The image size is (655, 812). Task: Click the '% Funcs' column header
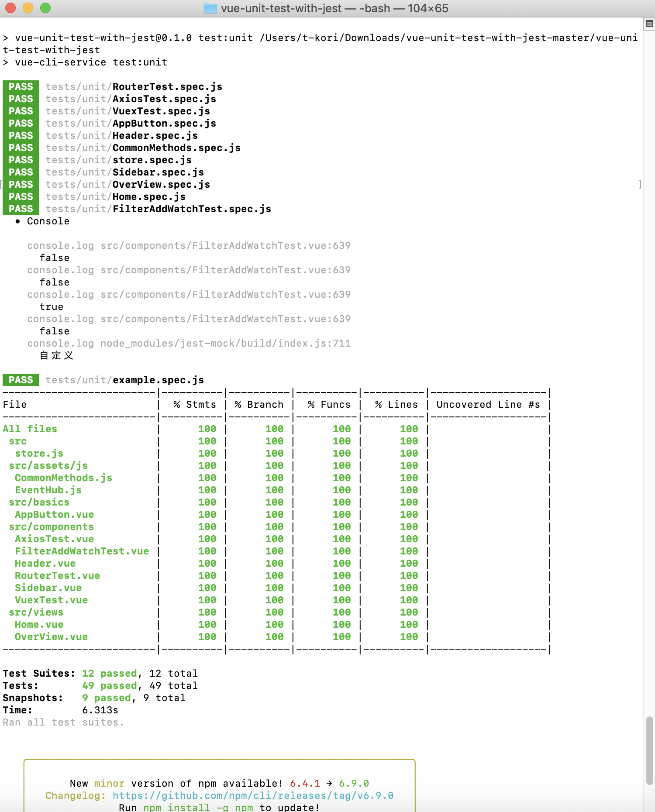329,404
